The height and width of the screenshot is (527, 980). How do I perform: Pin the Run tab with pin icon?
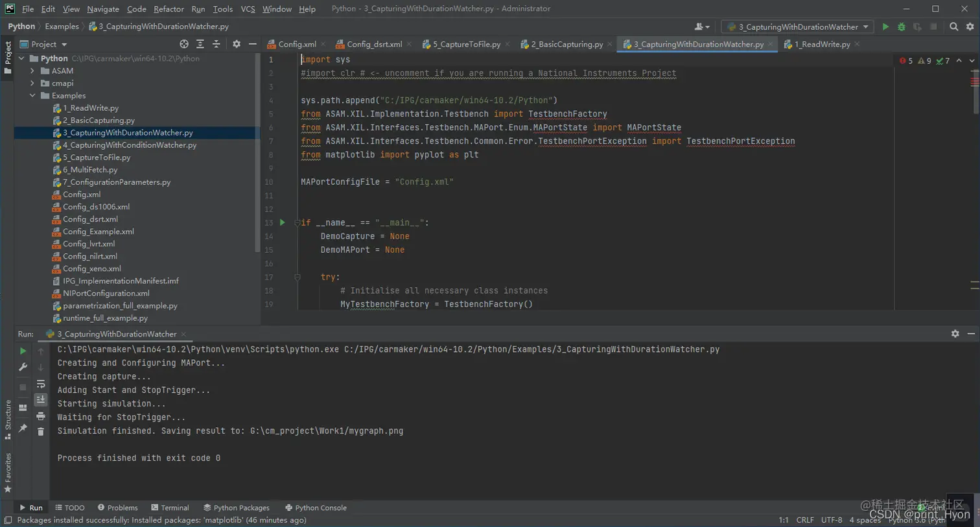point(23,428)
